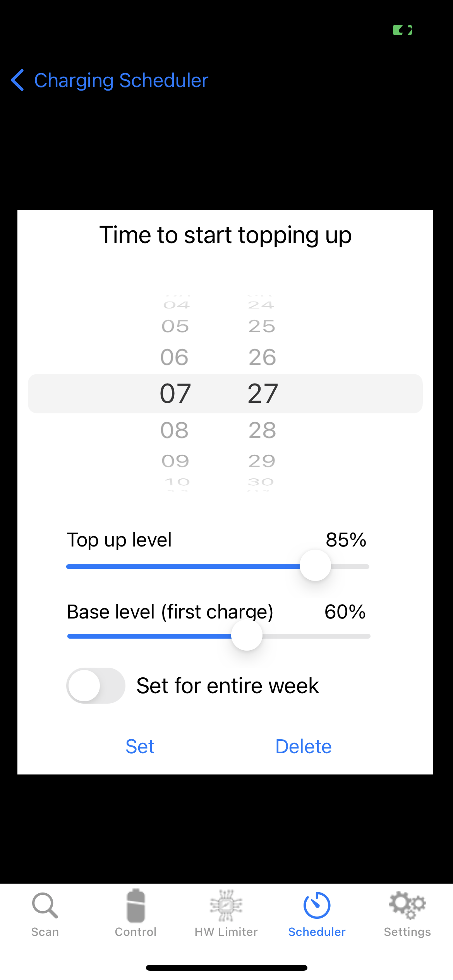This screenshot has height=980, width=453.
Task: Enable Set for entire week switch
Action: pyautogui.click(x=96, y=685)
